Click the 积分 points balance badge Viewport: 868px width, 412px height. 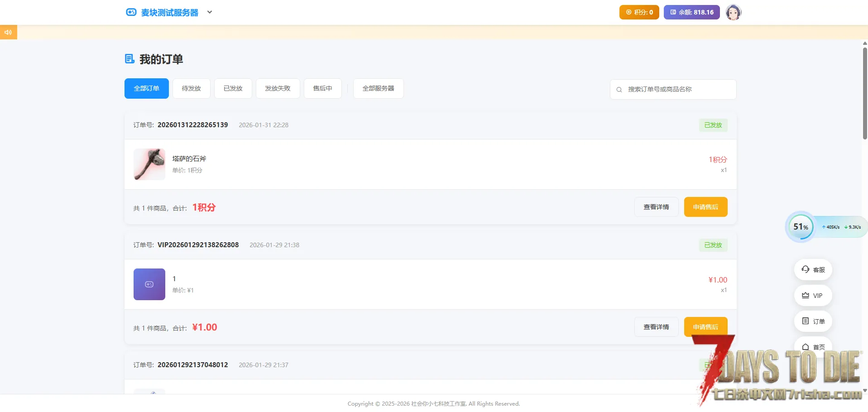(639, 12)
